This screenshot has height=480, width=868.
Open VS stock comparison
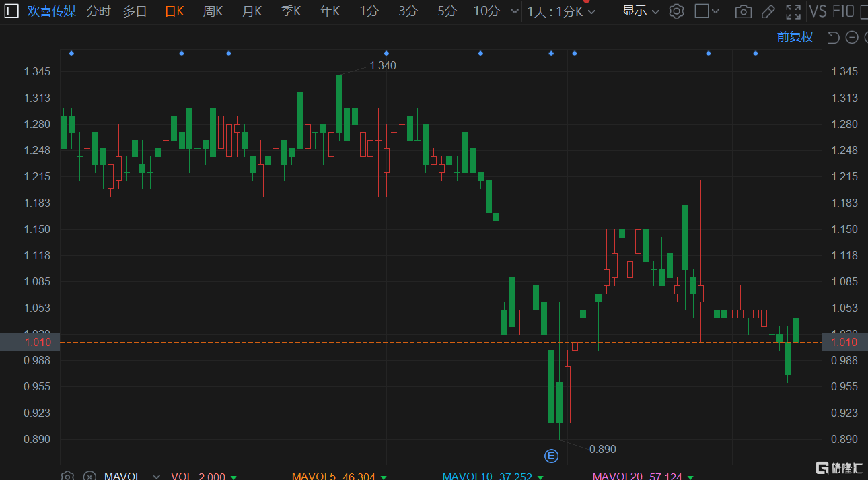818,11
